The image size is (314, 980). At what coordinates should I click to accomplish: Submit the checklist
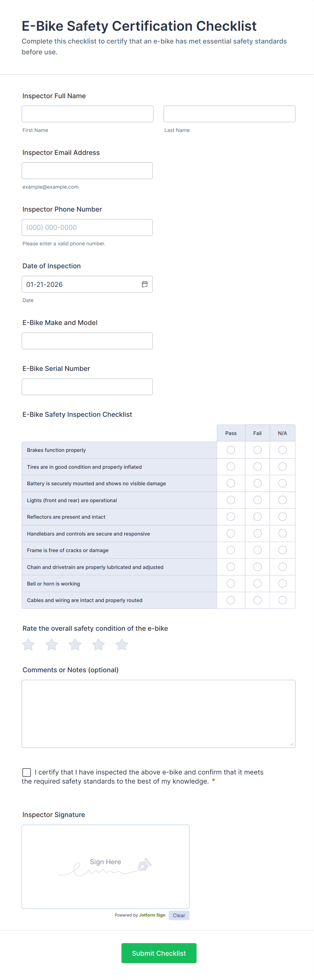click(x=159, y=953)
